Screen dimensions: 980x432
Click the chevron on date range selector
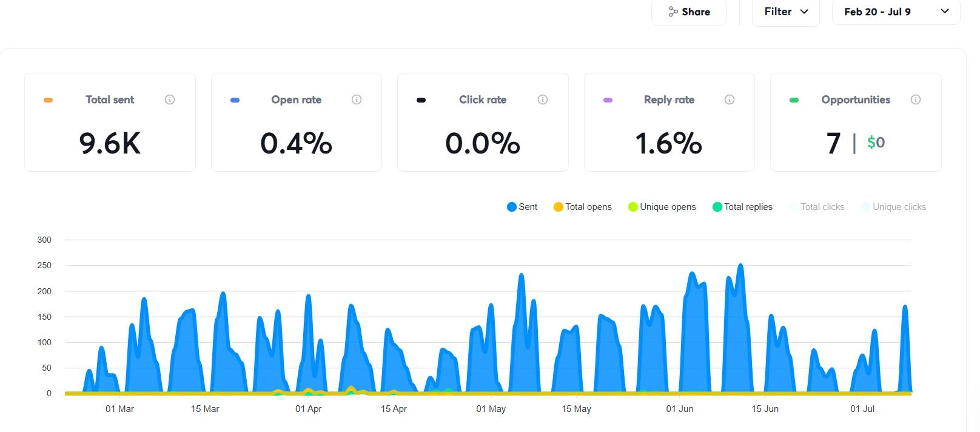click(944, 12)
